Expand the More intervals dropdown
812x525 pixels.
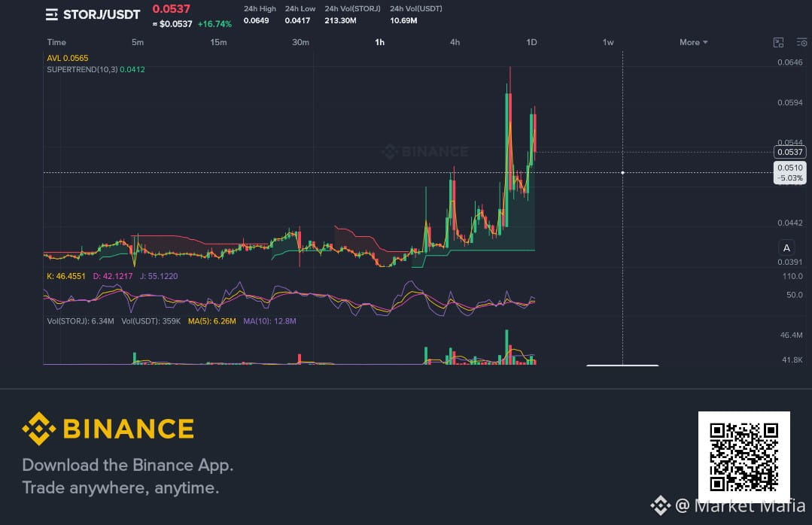point(693,42)
